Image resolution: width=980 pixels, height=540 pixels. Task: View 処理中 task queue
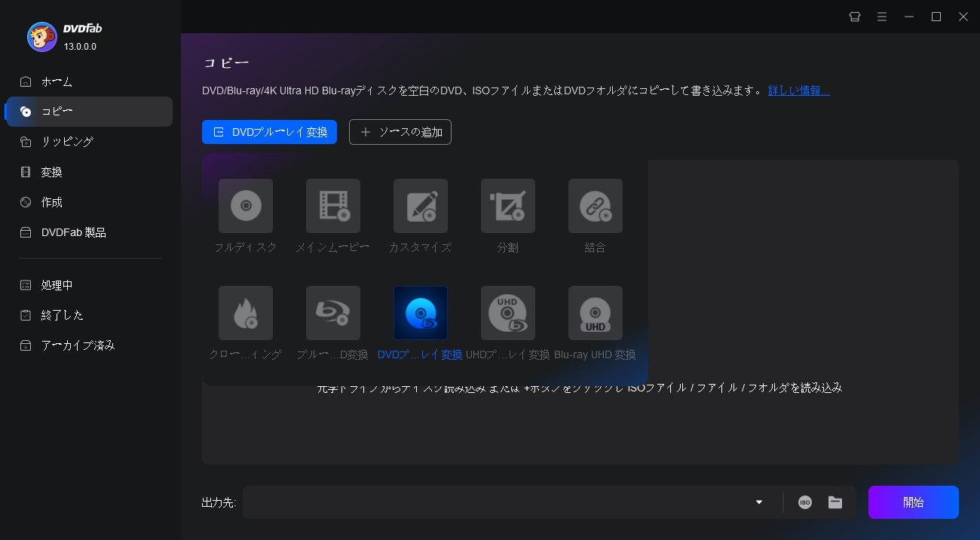[90, 285]
